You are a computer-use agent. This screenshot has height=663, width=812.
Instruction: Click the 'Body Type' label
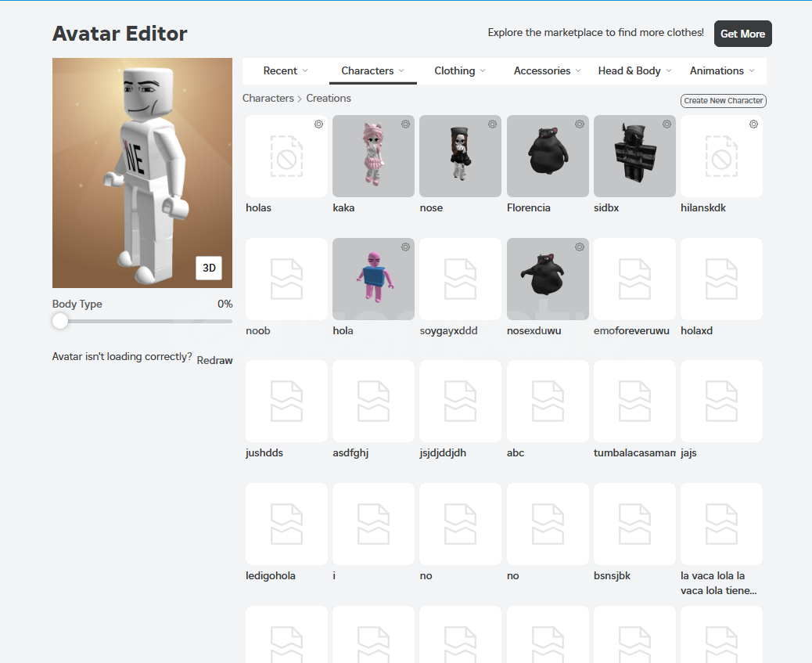(x=77, y=304)
